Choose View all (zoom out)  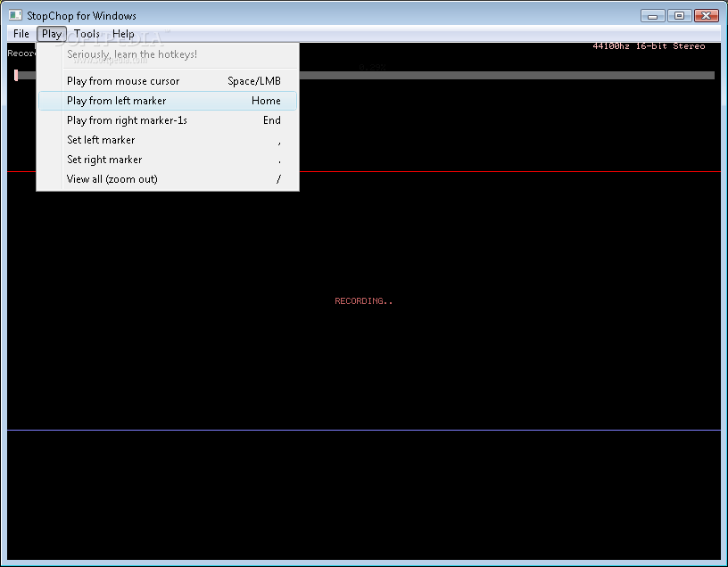tap(168, 178)
